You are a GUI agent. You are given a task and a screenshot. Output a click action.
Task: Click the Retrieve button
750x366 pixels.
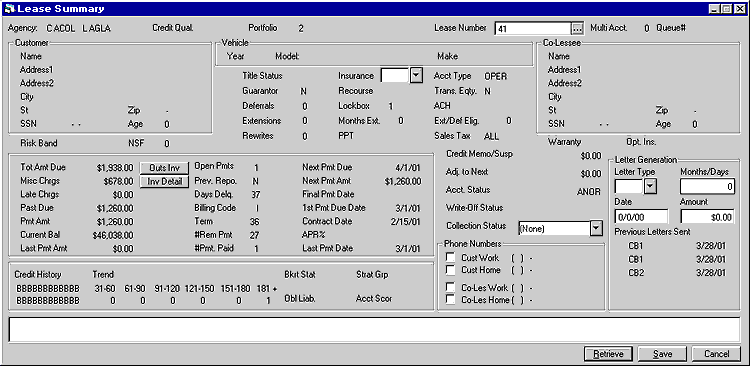(608, 354)
